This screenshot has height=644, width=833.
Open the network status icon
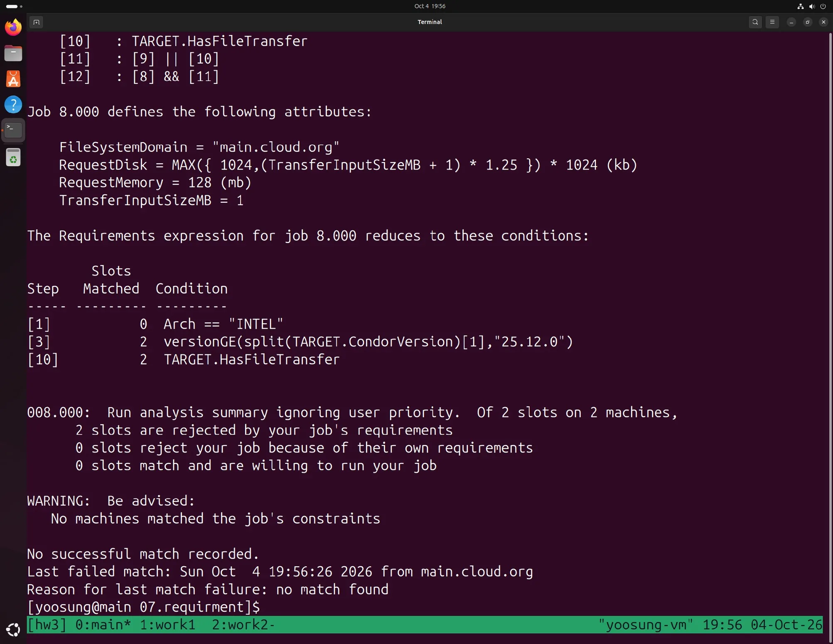point(800,6)
